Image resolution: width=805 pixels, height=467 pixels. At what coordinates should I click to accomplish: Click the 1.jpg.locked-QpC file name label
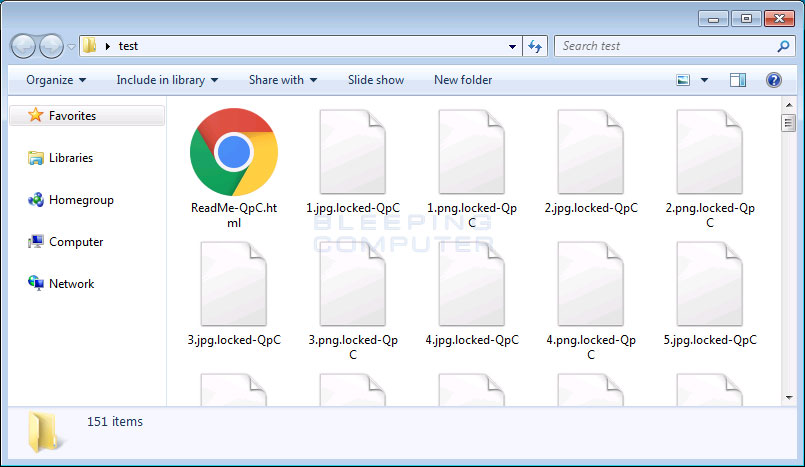353,208
